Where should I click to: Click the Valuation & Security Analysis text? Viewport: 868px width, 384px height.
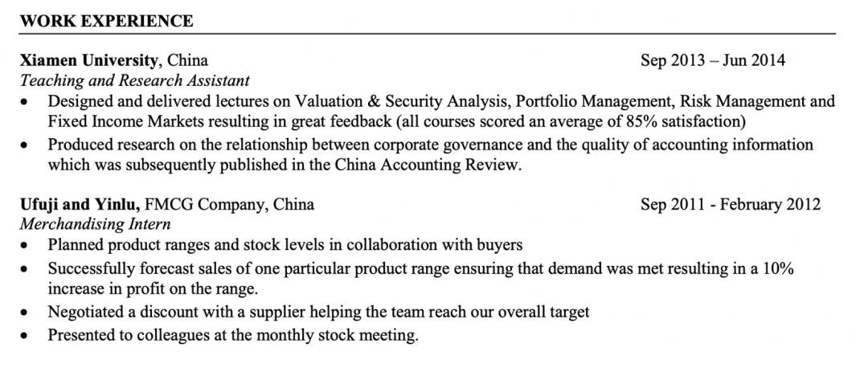402,102
